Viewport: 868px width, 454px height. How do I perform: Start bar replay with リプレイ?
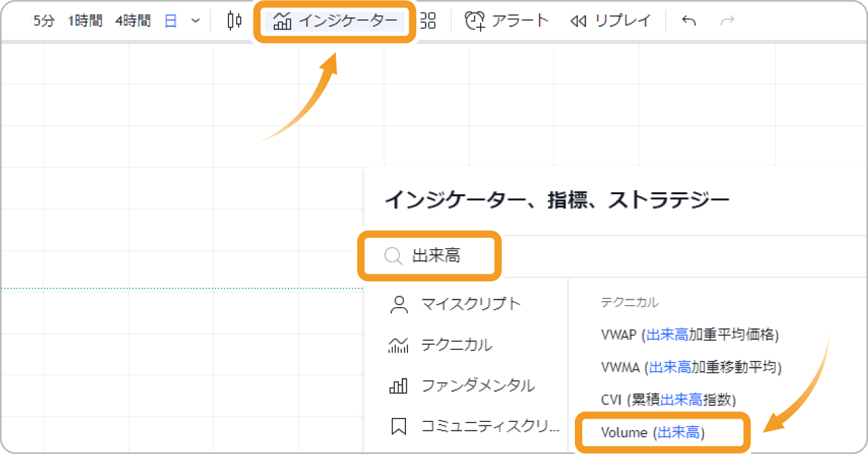pos(610,21)
